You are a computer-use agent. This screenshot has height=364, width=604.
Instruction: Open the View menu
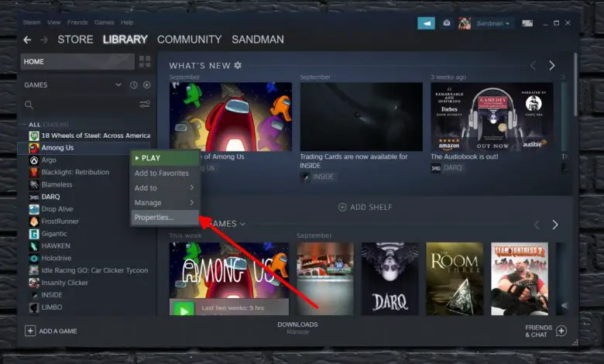54,22
